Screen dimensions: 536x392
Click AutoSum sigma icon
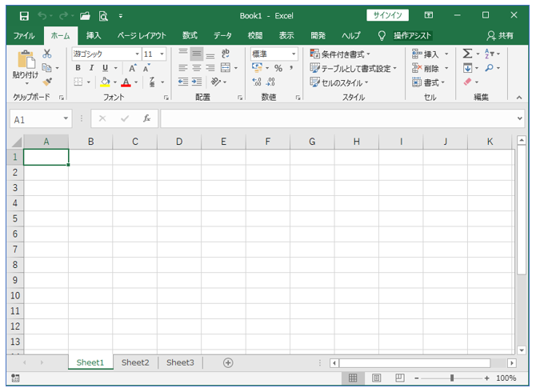tap(467, 54)
